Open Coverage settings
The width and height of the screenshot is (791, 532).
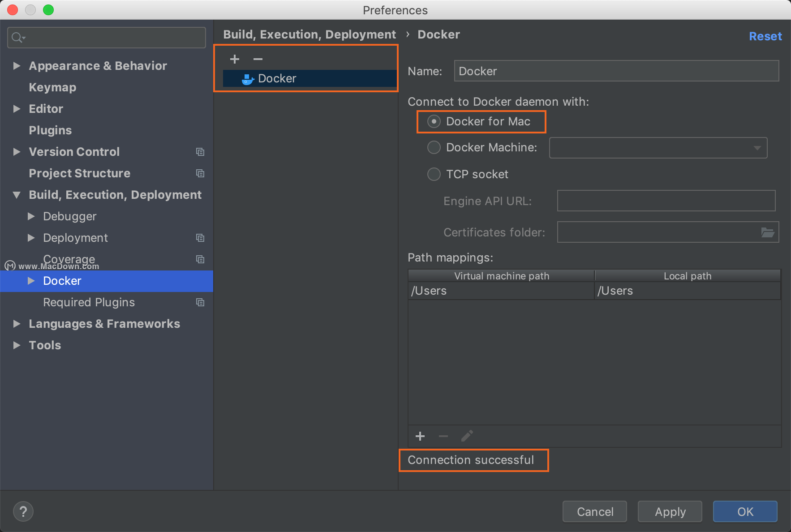(69, 259)
